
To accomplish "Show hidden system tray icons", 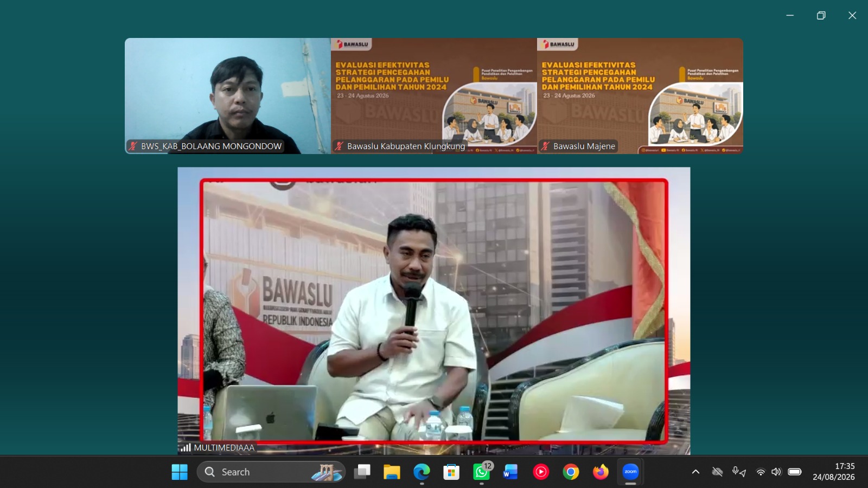I will pos(695,472).
